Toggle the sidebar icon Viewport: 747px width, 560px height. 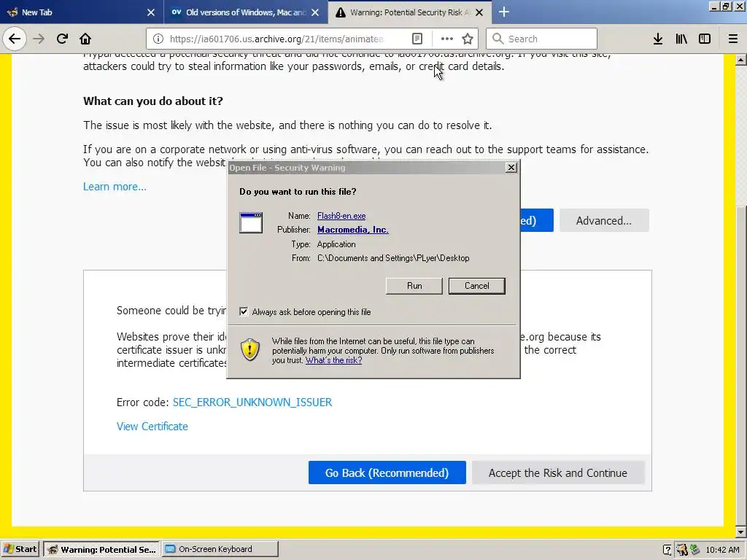[x=705, y=39]
